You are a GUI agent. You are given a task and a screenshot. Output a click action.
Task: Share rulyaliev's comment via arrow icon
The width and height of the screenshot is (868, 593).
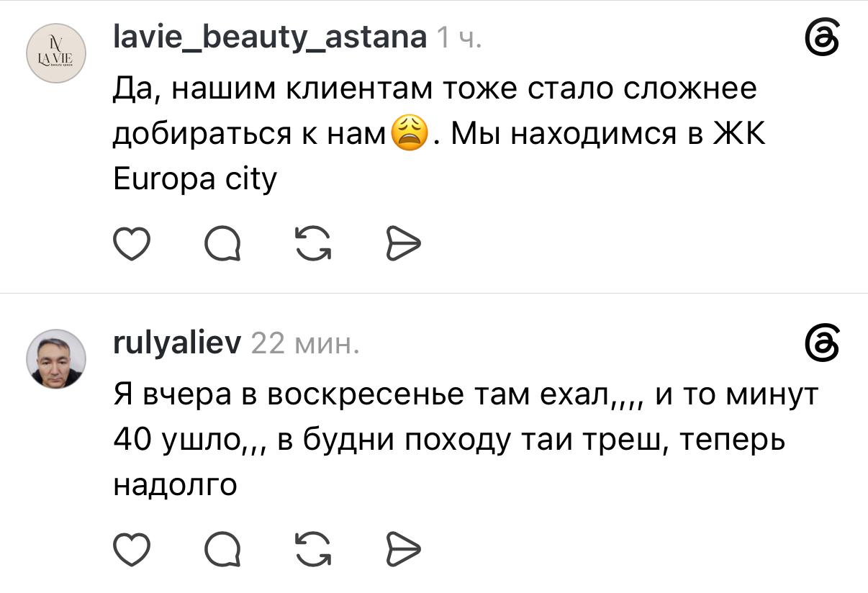pos(403,551)
